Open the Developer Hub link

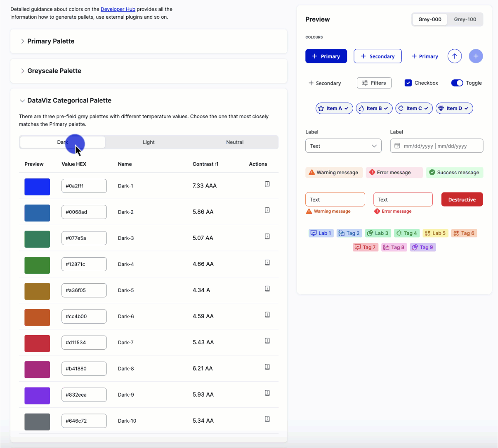pos(118,9)
